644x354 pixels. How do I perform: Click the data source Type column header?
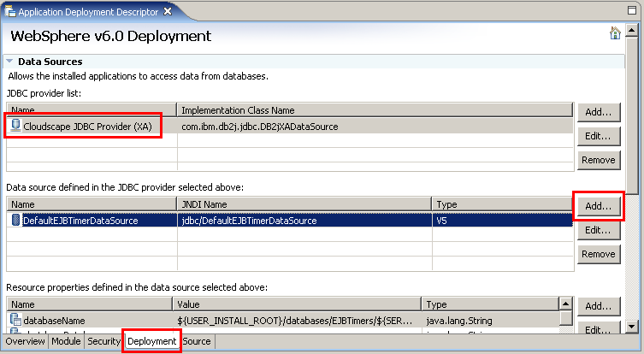[x=502, y=204]
